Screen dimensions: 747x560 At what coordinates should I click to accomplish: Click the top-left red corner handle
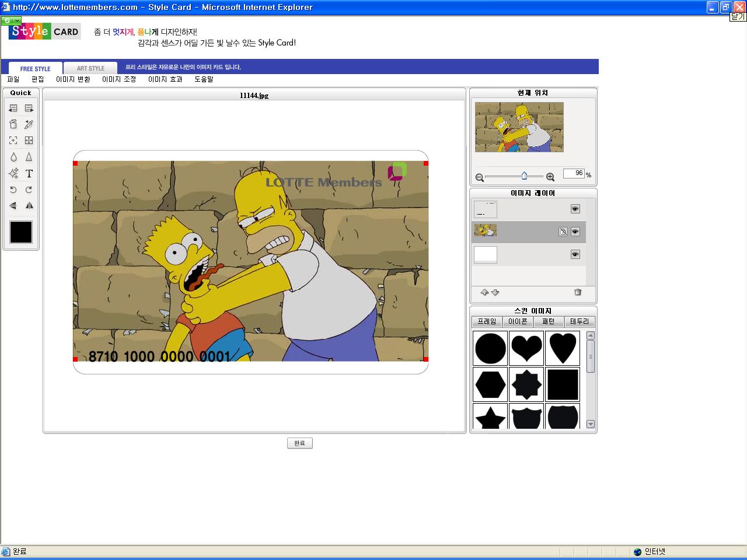75,163
